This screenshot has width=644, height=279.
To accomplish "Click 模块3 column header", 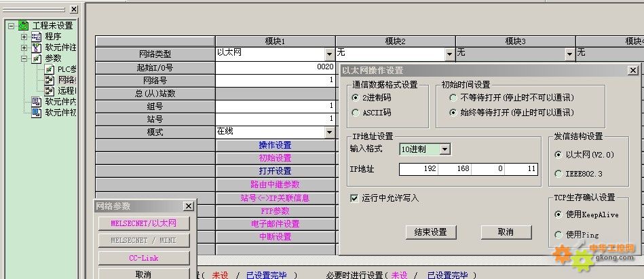I will click(x=515, y=41).
